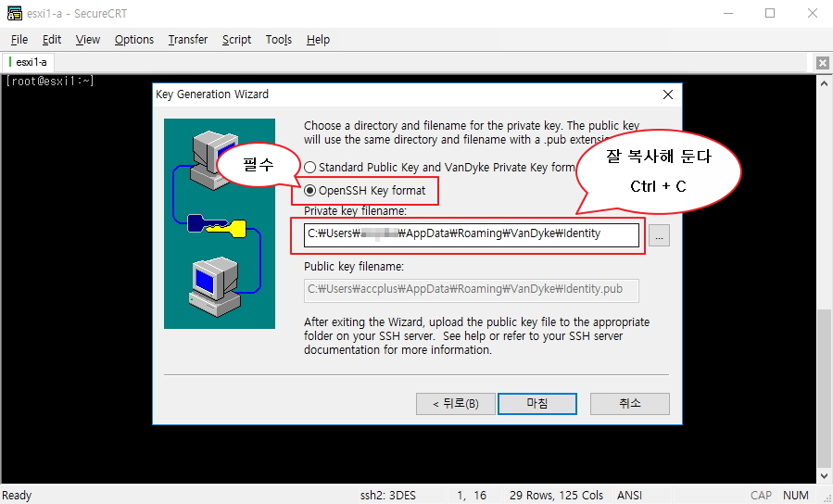Image resolution: width=833 pixels, height=504 pixels.
Task: Select Standard Public Key and VanDyke format
Action: pos(440,168)
